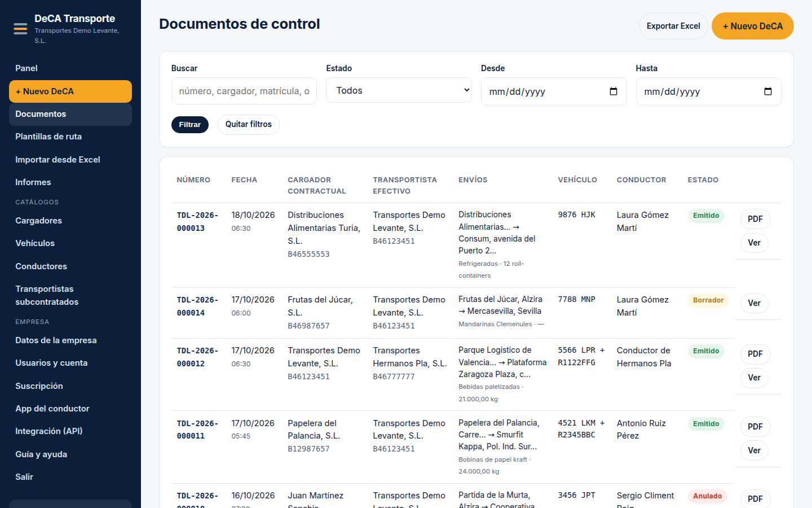Screen dimensions: 812x508
Task: Download PDF for TDL-2026-000011
Action: tap(755, 427)
